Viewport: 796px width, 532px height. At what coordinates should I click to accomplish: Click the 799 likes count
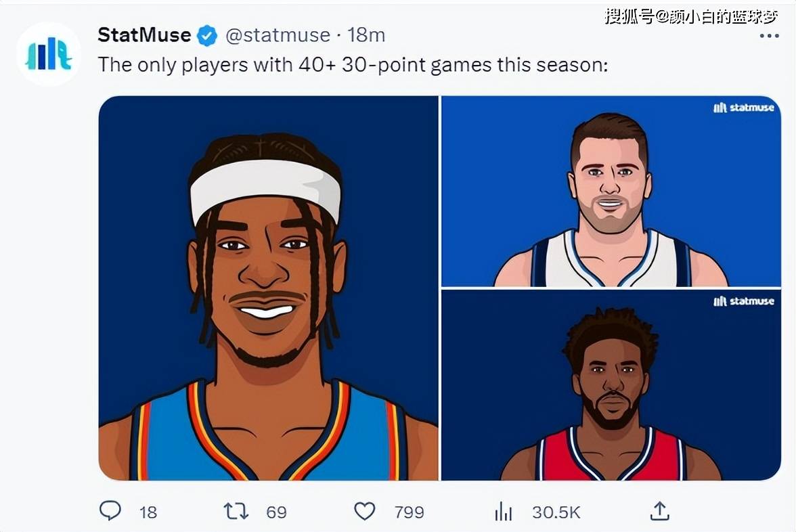(x=409, y=512)
